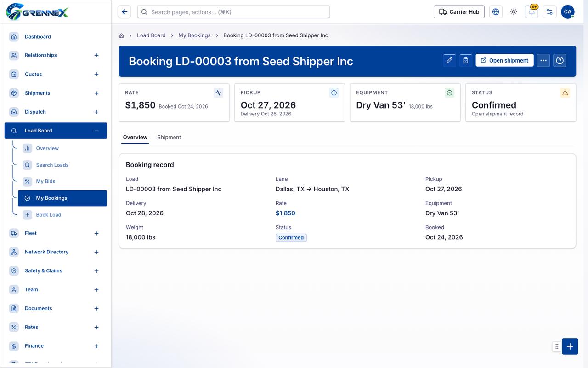
Task: Toggle the light/dark theme sun icon
Action: (x=514, y=12)
